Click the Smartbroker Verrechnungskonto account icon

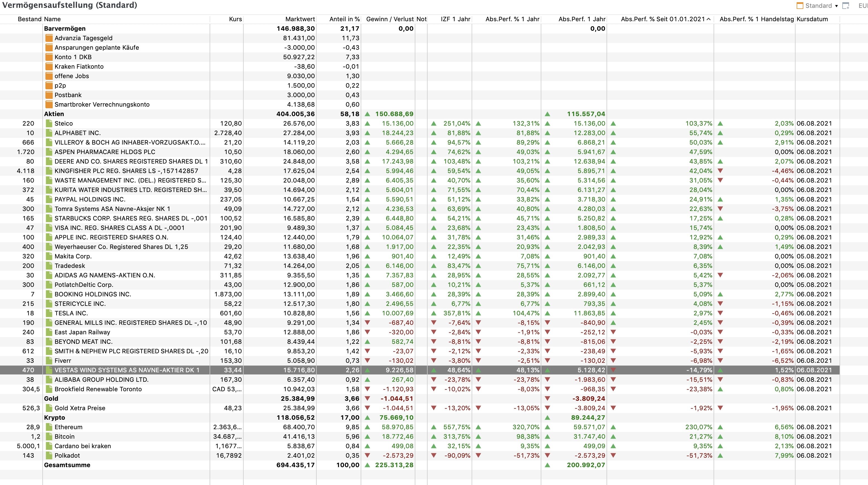point(49,105)
